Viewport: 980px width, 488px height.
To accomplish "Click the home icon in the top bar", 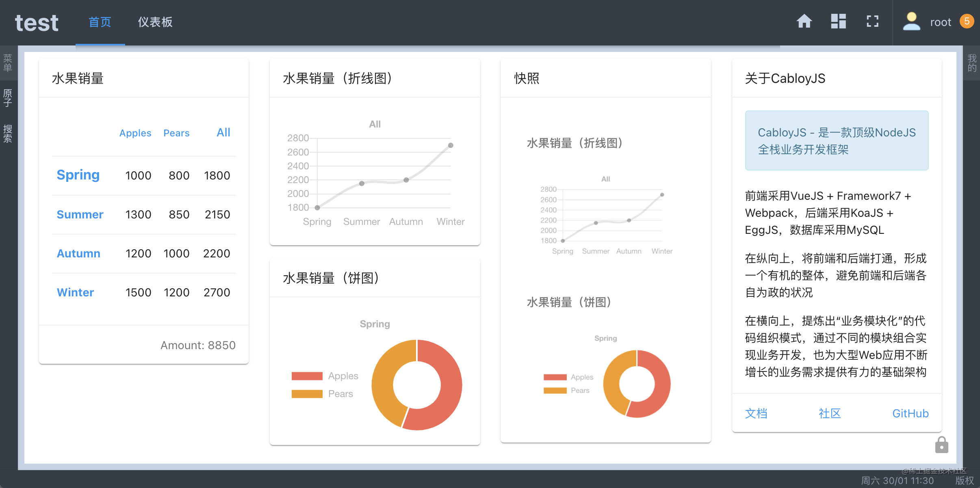I will coord(804,22).
